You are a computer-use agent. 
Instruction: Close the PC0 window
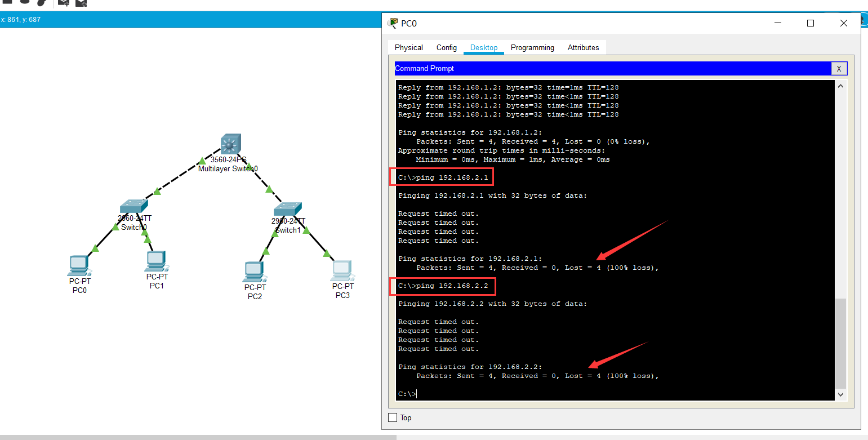pyautogui.click(x=843, y=23)
